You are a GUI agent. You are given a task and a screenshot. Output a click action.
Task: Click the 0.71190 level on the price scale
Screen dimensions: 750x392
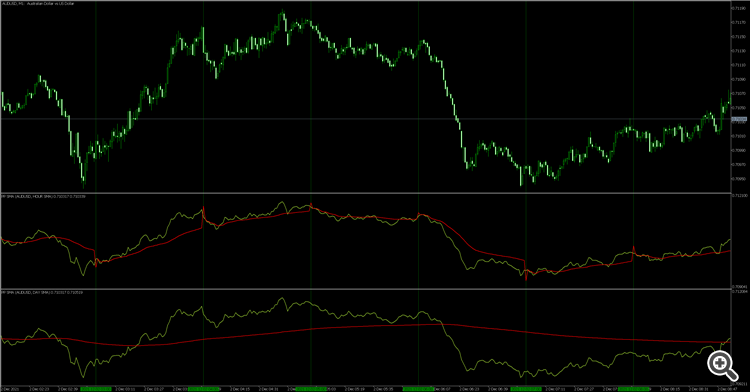coord(739,8)
